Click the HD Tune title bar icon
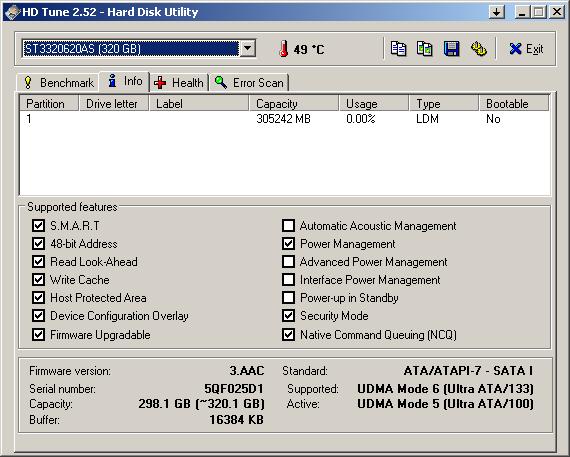 coord(12,12)
